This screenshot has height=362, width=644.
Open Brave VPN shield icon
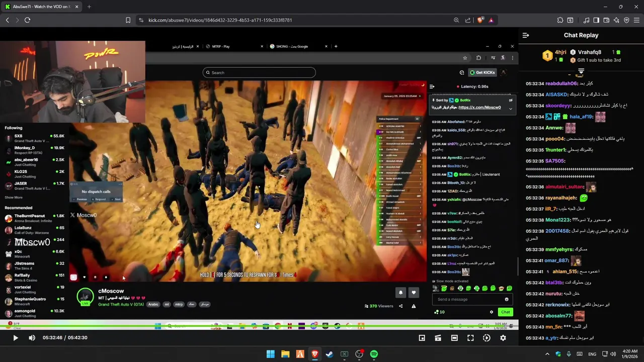pos(626,20)
